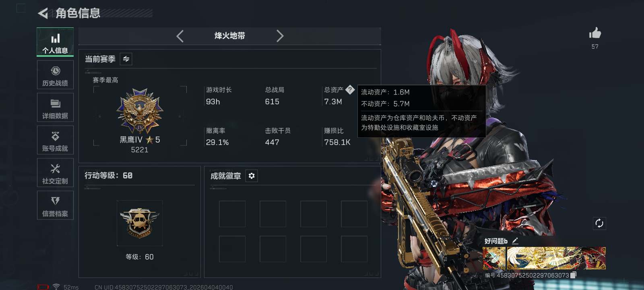Tap the thumbs-up like icon

click(x=595, y=33)
